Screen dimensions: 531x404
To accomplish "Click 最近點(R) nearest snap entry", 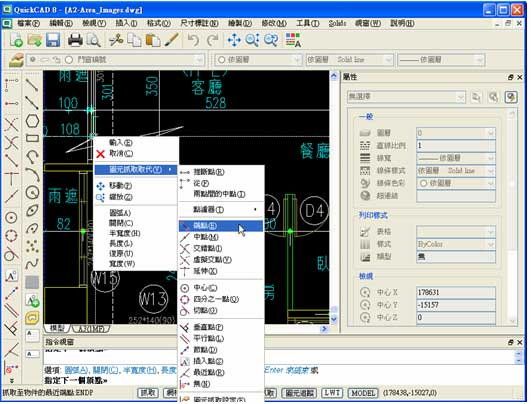I will 220,373.
